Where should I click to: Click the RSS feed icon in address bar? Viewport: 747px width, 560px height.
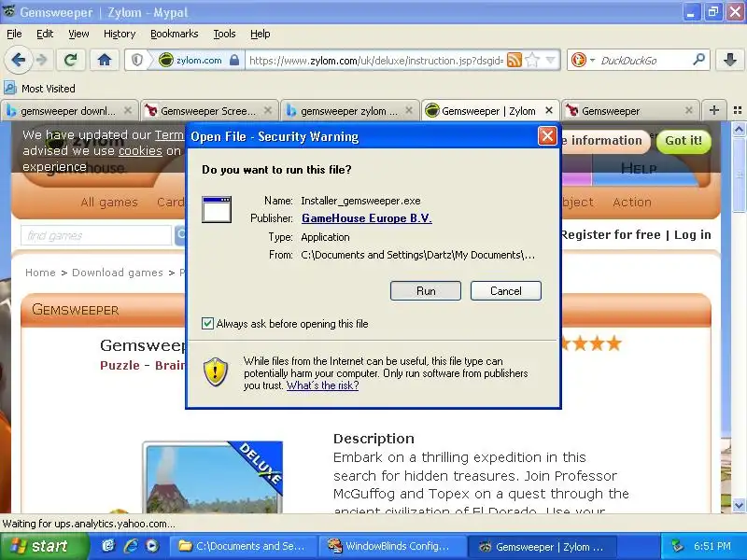[x=514, y=60]
